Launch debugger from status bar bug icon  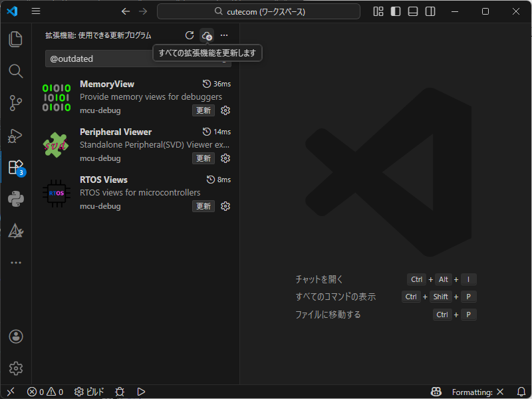tap(120, 392)
